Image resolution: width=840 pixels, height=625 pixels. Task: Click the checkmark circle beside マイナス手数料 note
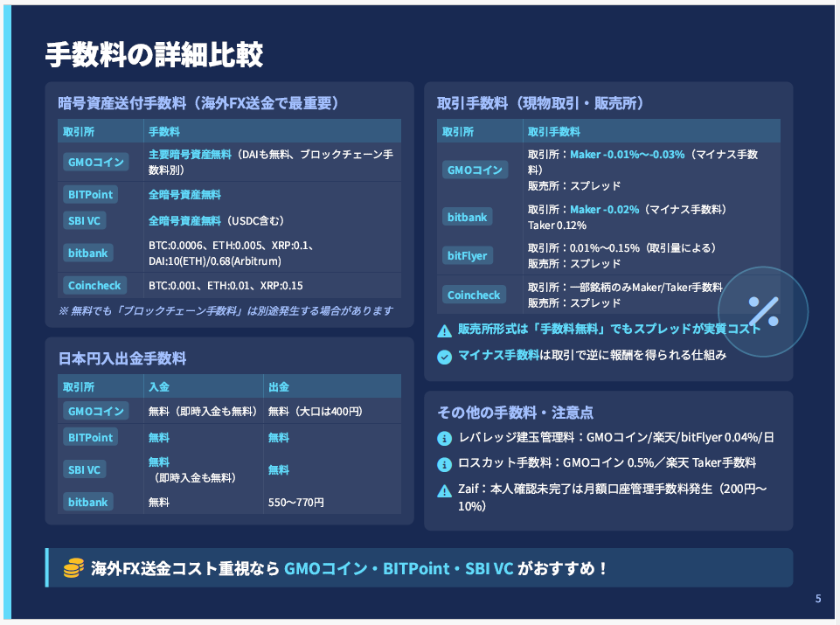pyautogui.click(x=444, y=357)
